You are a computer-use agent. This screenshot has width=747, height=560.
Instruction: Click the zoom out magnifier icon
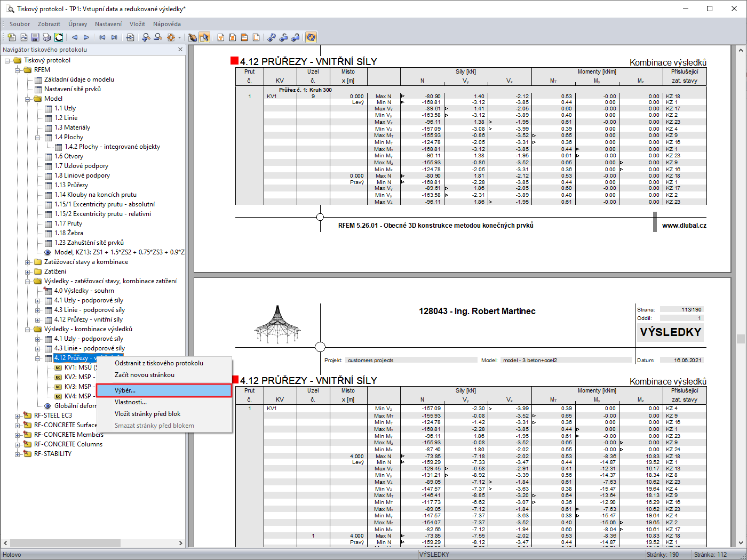click(x=158, y=37)
